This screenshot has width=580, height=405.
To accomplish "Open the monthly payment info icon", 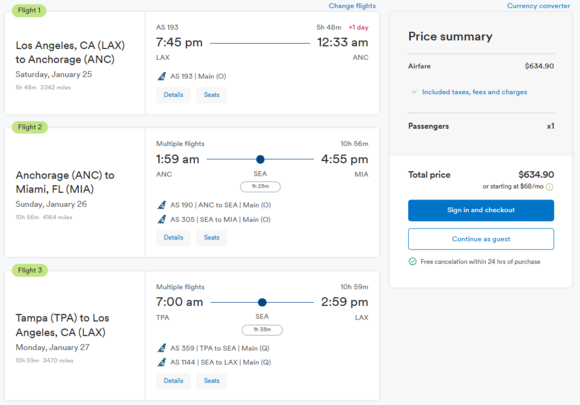I will coord(550,187).
